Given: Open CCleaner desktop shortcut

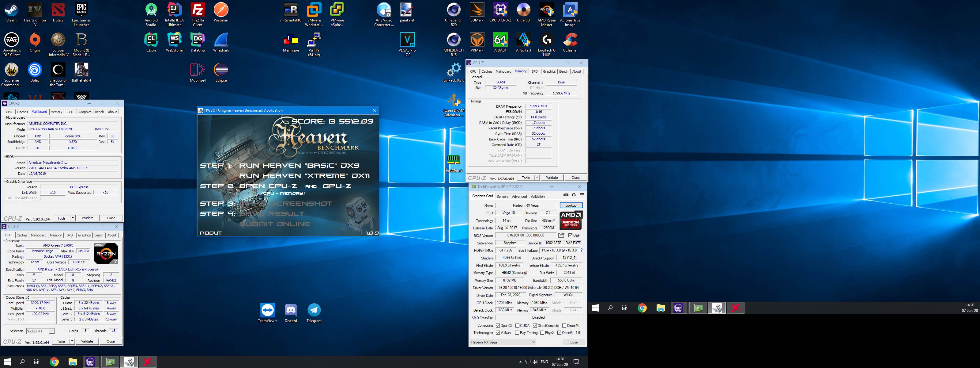Looking at the screenshot, I should (x=570, y=42).
